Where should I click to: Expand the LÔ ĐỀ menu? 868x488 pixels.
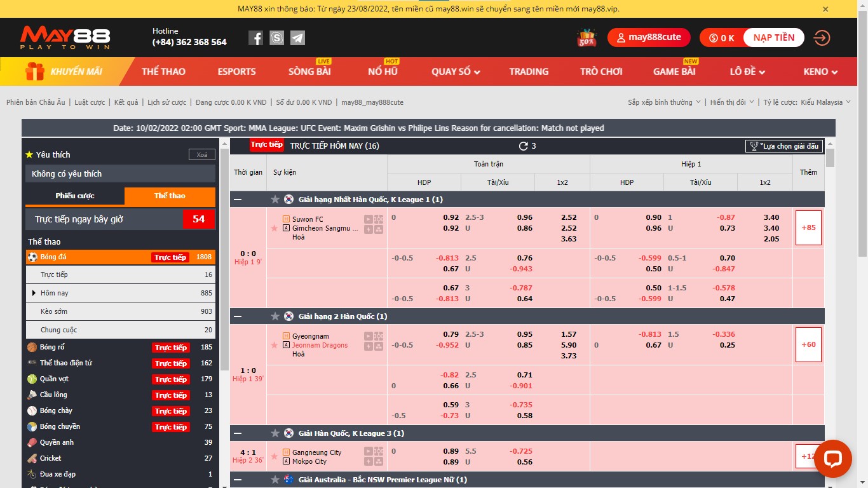point(747,72)
